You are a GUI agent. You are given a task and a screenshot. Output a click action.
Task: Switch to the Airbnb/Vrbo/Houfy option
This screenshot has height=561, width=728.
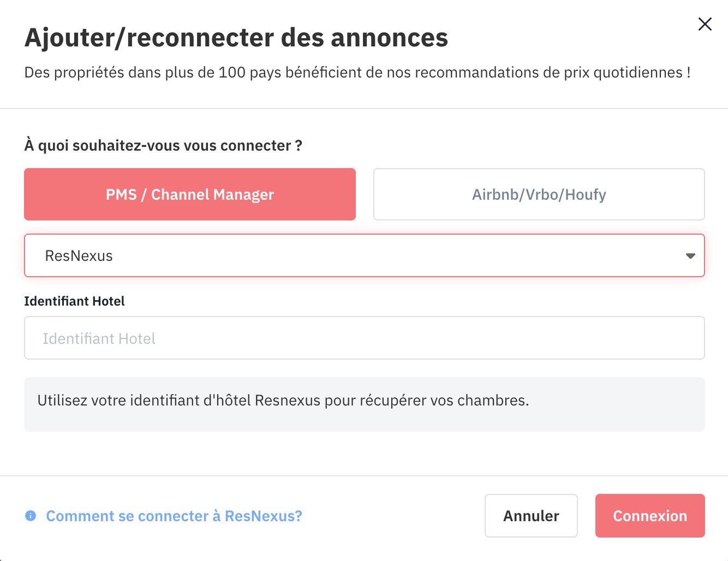click(x=539, y=194)
